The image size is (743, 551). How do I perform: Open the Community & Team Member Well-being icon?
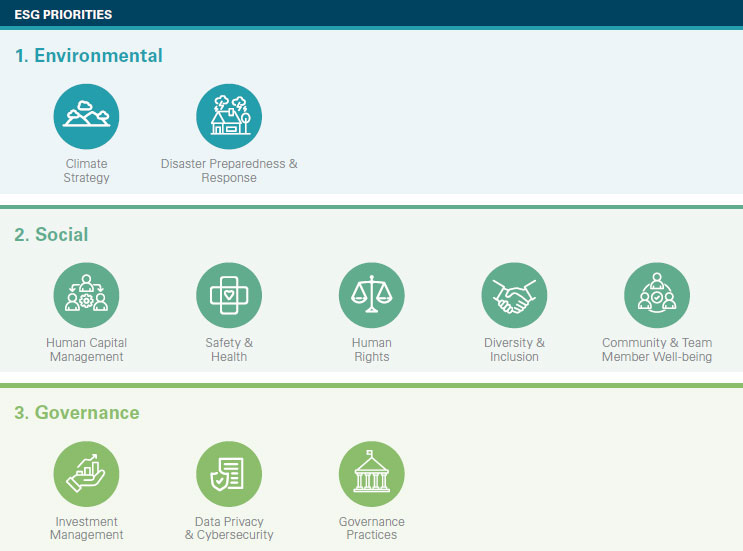[x=657, y=295]
